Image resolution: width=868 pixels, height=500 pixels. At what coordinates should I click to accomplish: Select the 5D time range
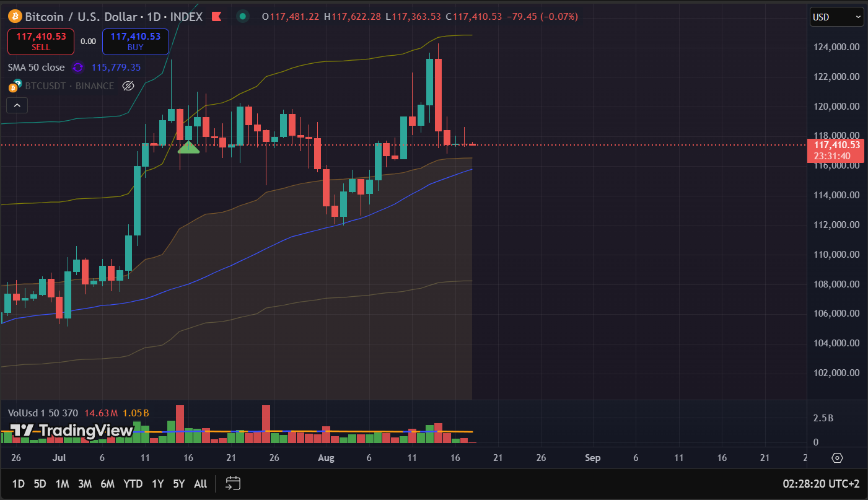(40, 483)
